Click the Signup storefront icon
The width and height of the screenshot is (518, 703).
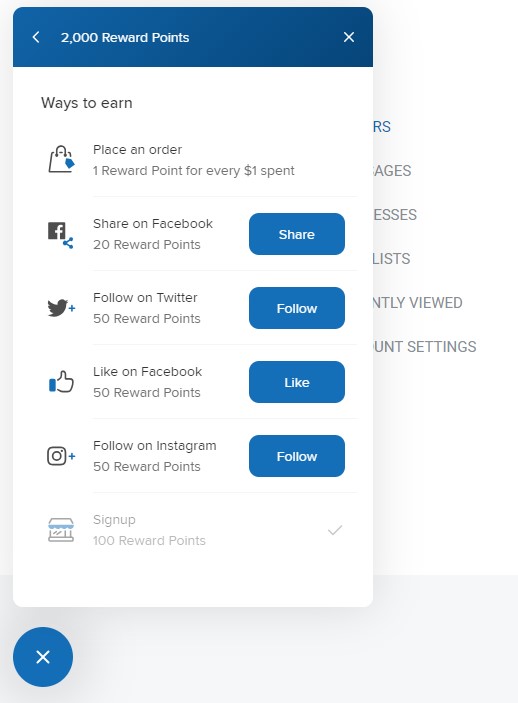point(61,530)
